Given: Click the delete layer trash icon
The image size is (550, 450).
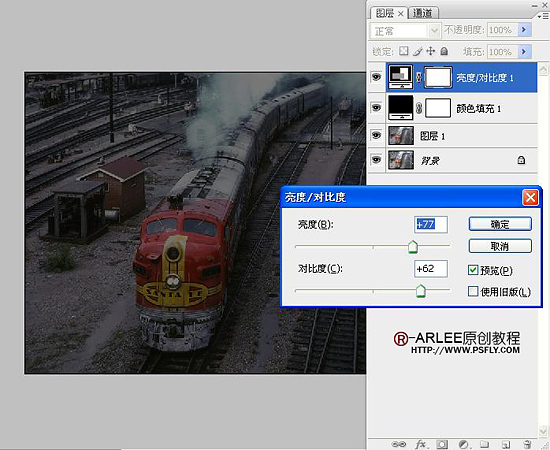Looking at the screenshot, I should [527, 444].
